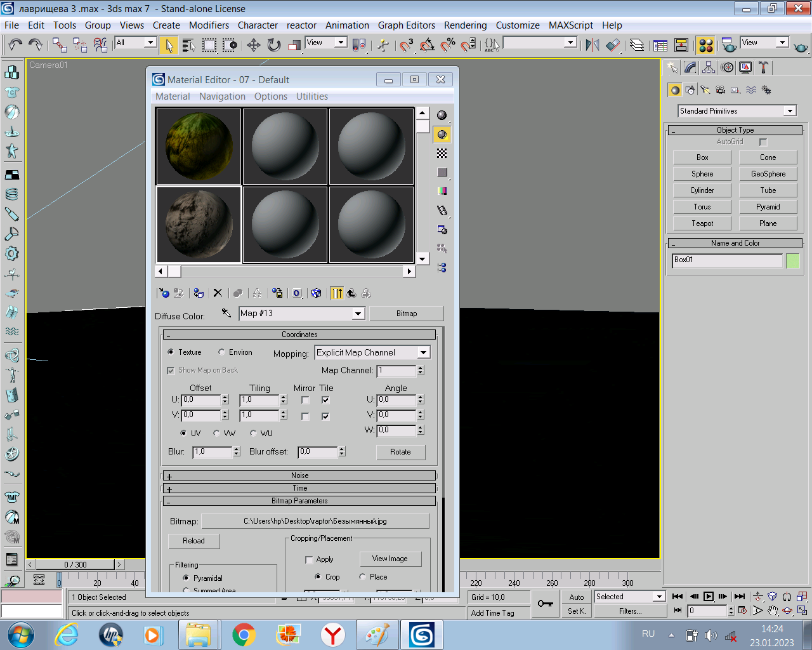812x650 pixels.
Task: Click the green object color swatch
Action: click(x=793, y=260)
